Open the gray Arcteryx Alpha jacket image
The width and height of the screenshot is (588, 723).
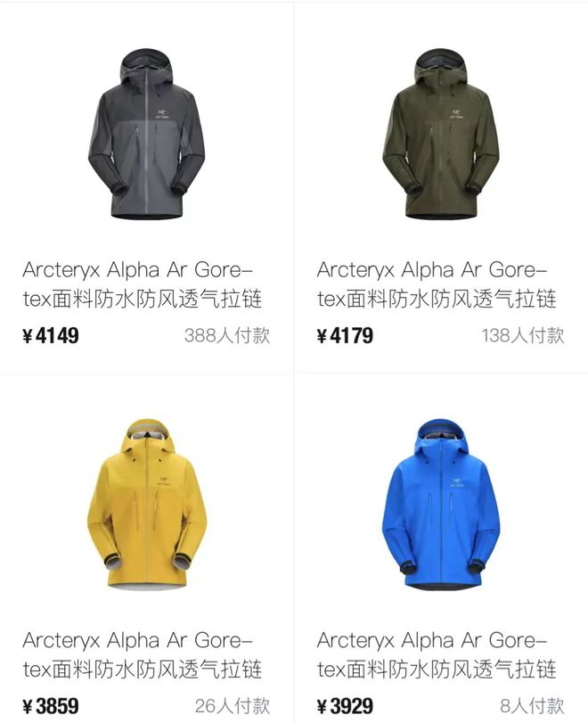tap(146, 133)
